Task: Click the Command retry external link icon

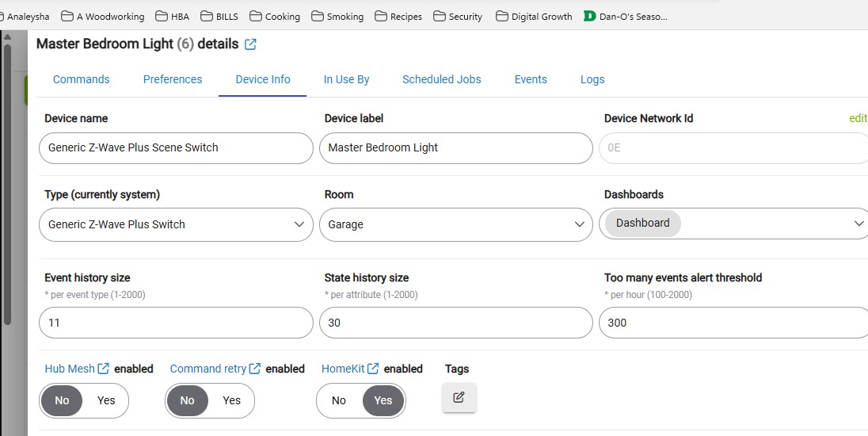Action: tap(255, 369)
